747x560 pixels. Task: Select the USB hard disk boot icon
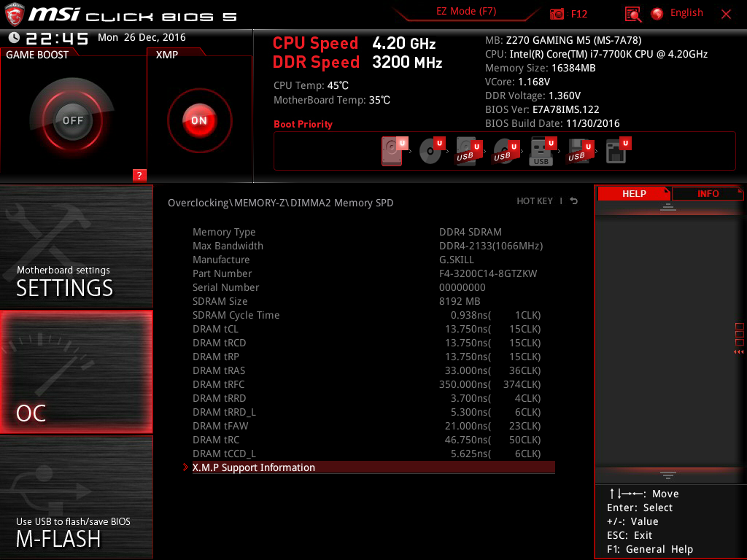(x=469, y=151)
